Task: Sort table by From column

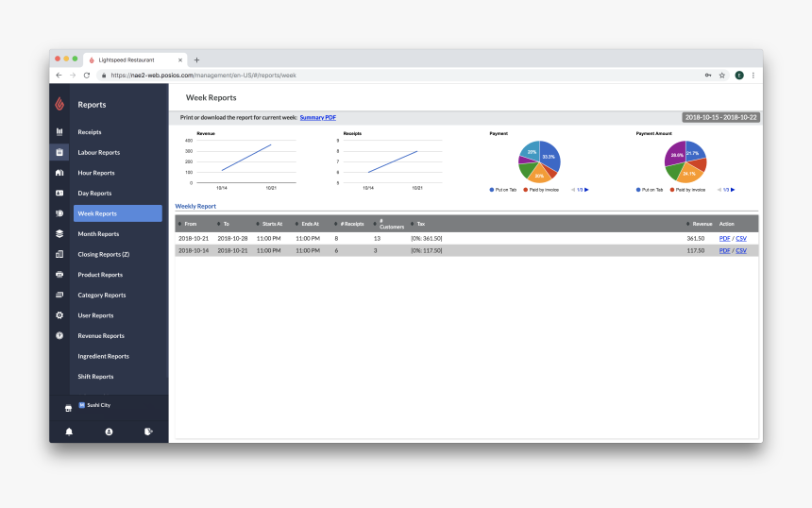Action: coord(188,224)
